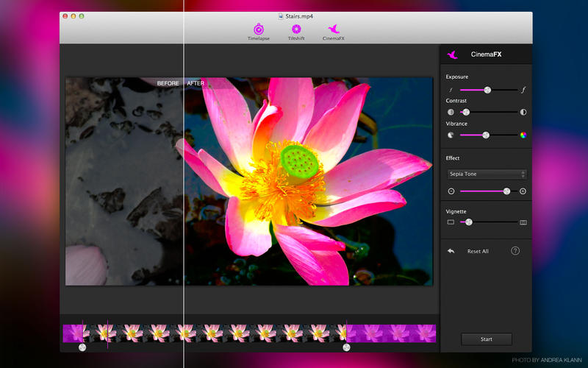Click the Reset All undo arrow icon

point(451,251)
